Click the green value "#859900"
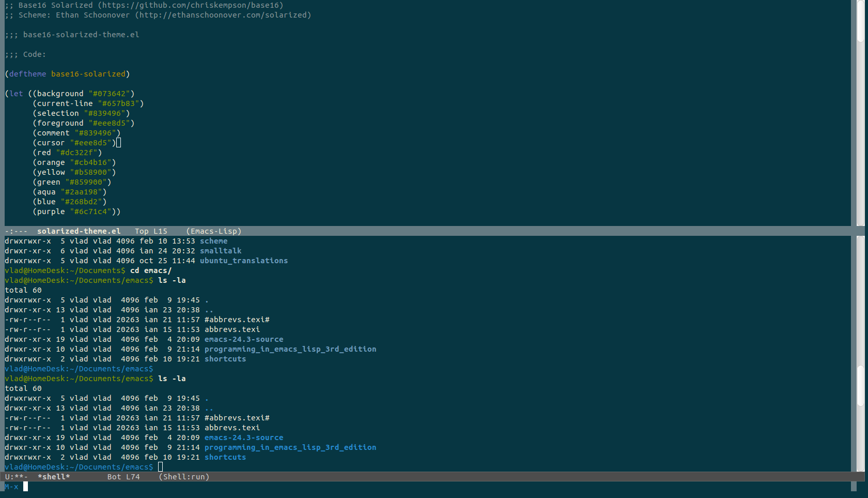Screen dimensions: 868x498 coord(86,182)
